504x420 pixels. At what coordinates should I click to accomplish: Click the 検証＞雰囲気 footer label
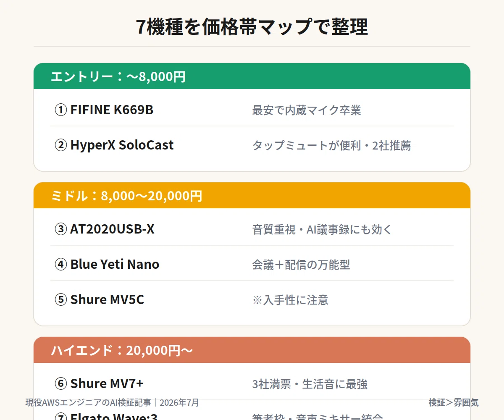[x=454, y=402]
